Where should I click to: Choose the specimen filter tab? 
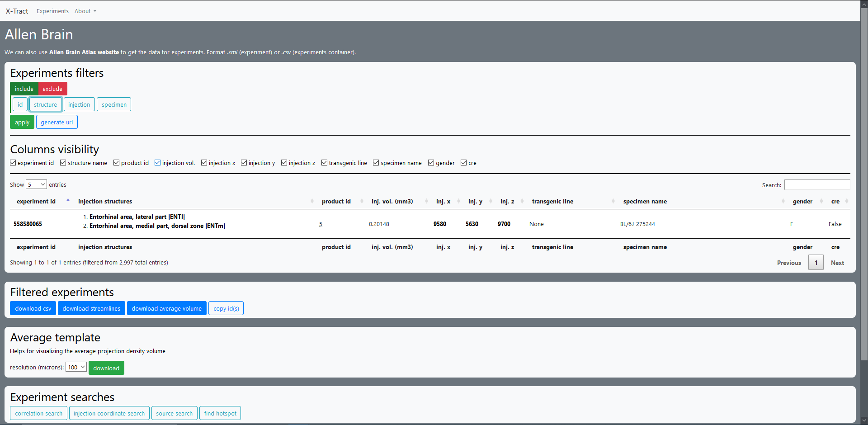tap(114, 104)
